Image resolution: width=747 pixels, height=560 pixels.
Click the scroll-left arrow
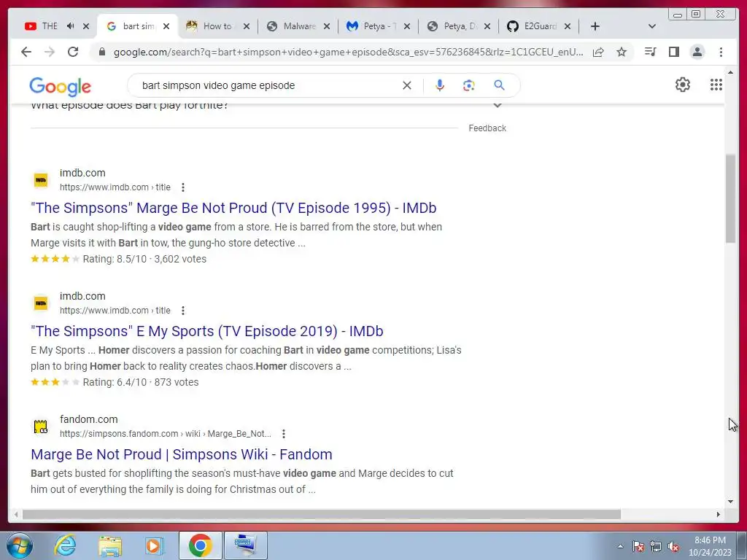click(x=16, y=514)
